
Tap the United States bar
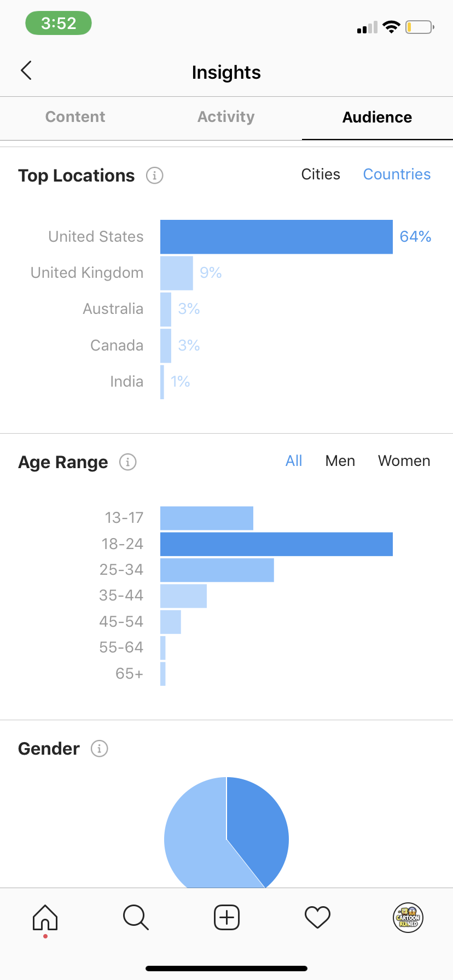(276, 237)
